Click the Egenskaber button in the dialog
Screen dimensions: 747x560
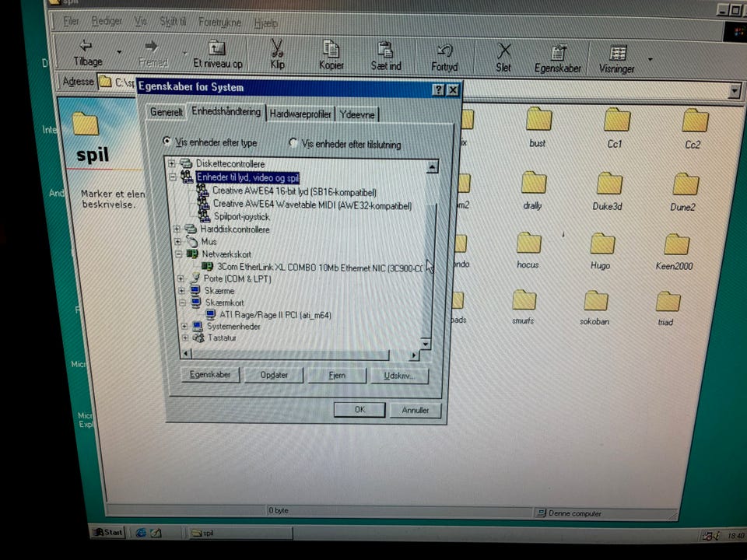tap(210, 374)
